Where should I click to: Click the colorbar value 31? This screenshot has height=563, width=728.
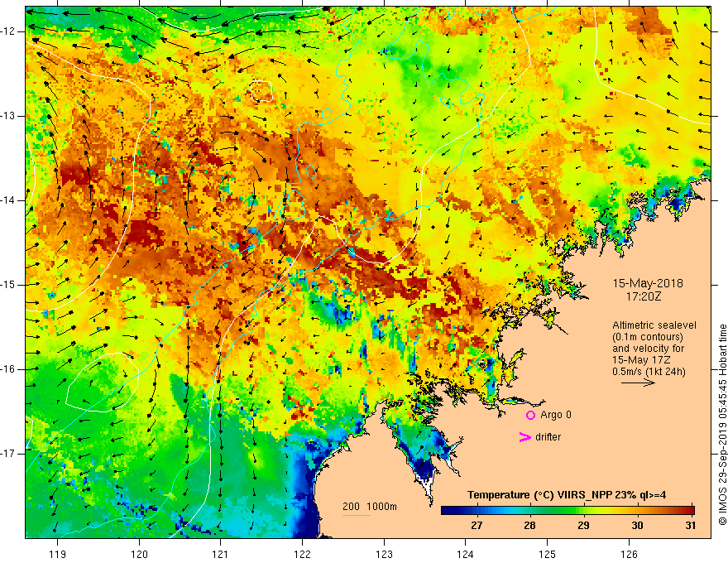tap(691, 526)
